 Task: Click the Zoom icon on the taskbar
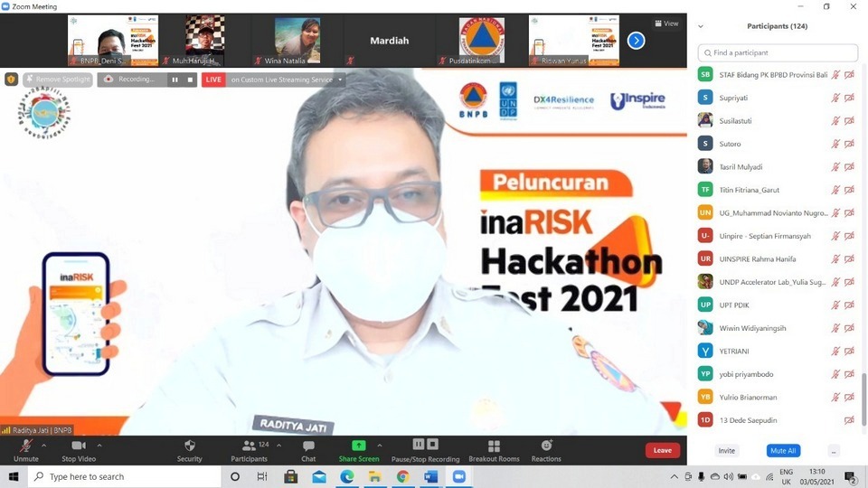click(459, 476)
